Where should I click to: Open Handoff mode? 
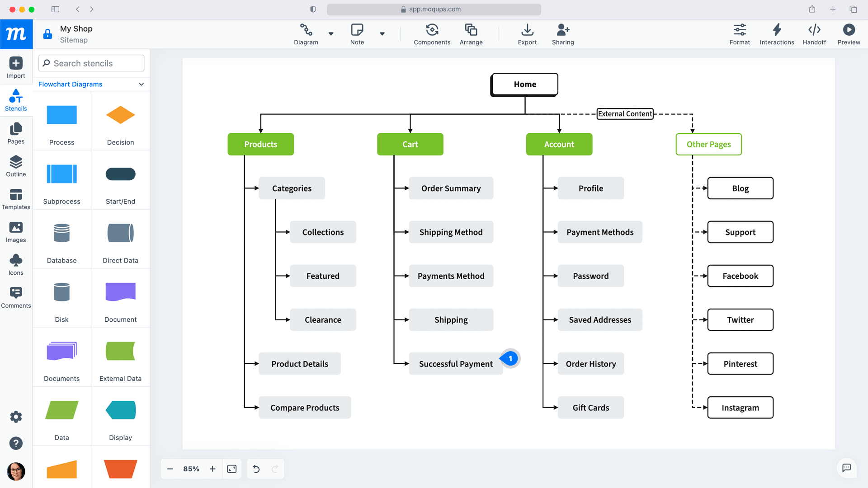(814, 34)
